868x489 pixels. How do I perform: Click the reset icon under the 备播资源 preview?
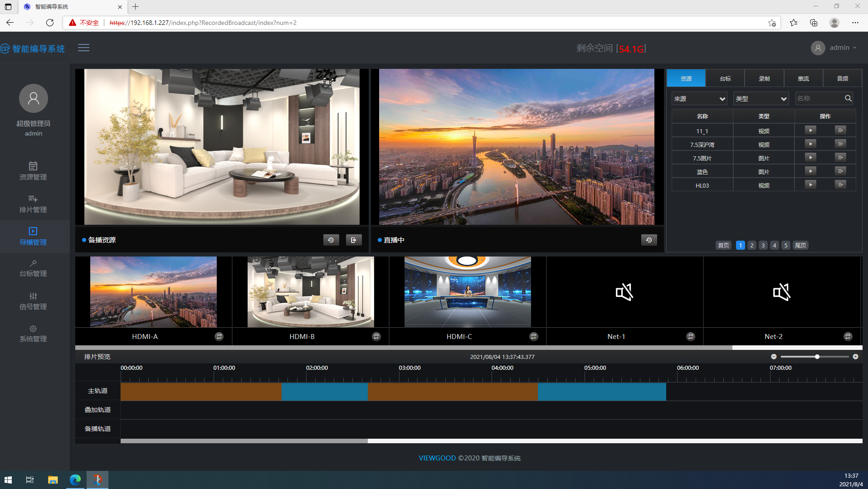coord(331,240)
